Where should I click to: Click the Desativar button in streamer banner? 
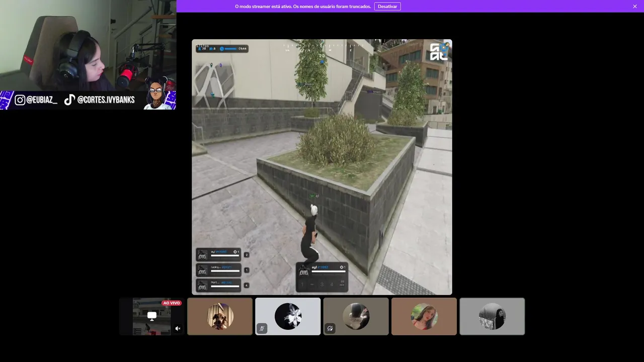coord(387,7)
